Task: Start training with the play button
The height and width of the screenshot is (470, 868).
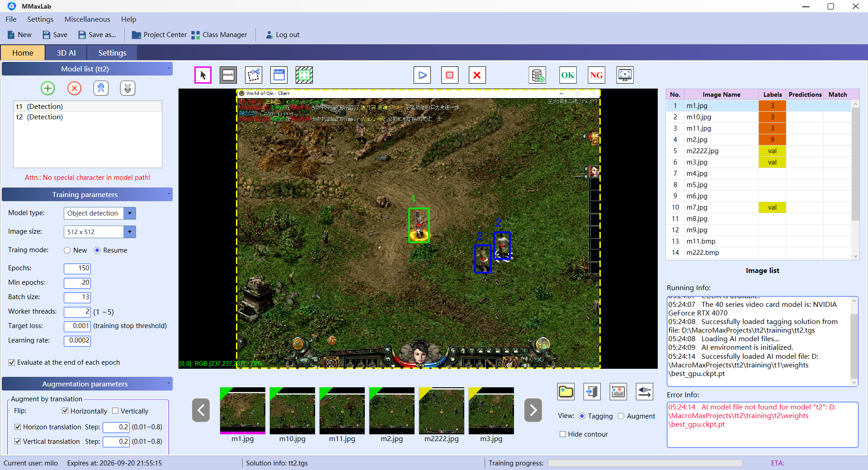Action: click(x=422, y=75)
